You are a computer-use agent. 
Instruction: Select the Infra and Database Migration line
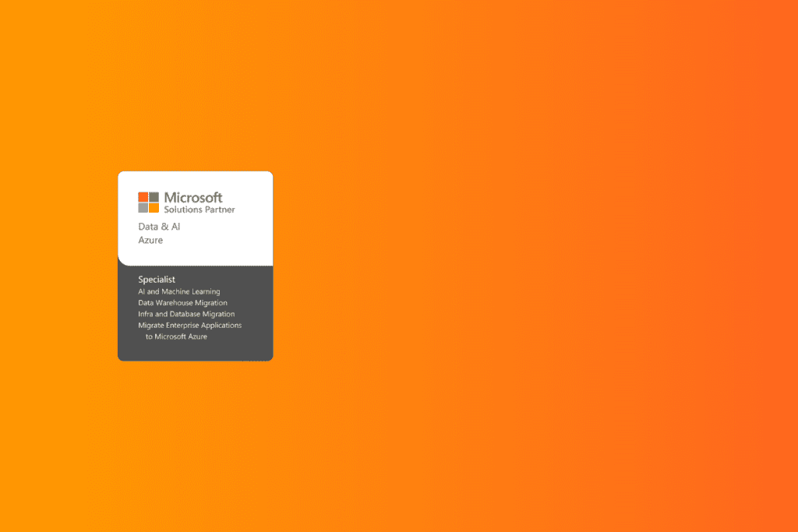click(x=186, y=313)
